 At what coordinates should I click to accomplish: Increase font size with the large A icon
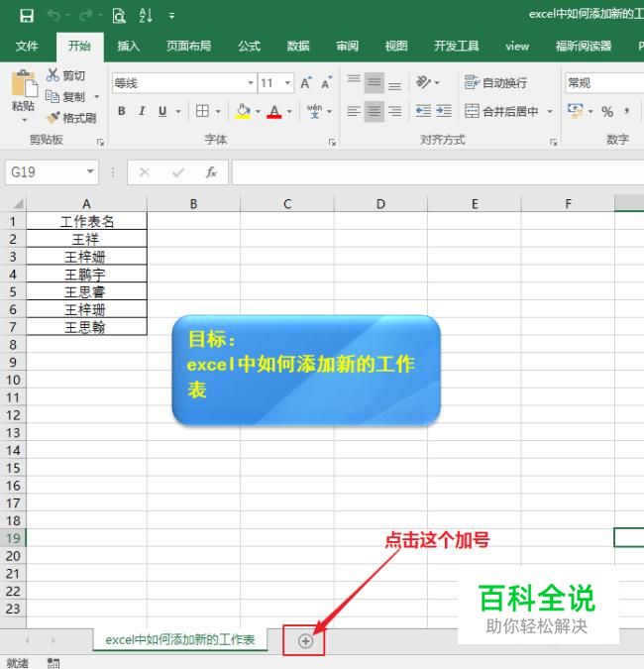pos(306,83)
